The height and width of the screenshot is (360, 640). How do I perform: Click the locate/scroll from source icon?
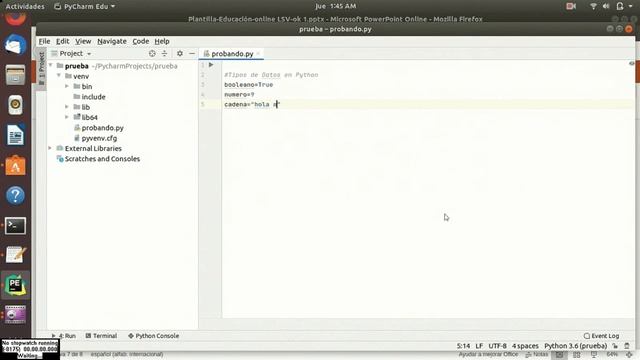coord(152,53)
